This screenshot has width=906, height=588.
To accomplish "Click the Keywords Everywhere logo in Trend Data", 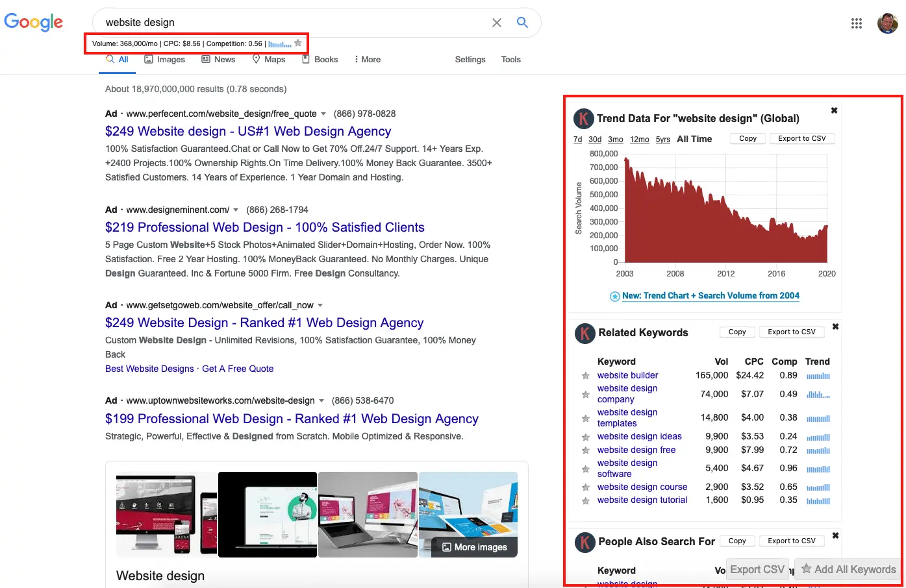I will [x=583, y=119].
